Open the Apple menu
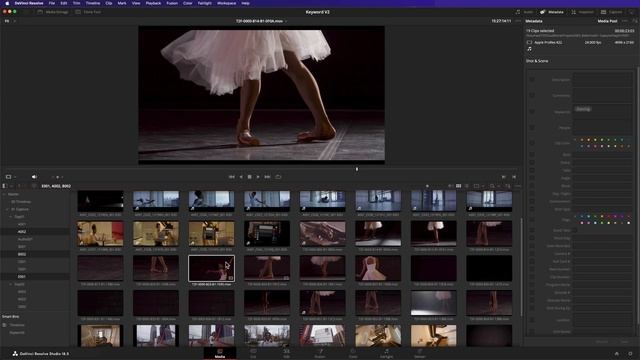640x360 pixels. 7,3
